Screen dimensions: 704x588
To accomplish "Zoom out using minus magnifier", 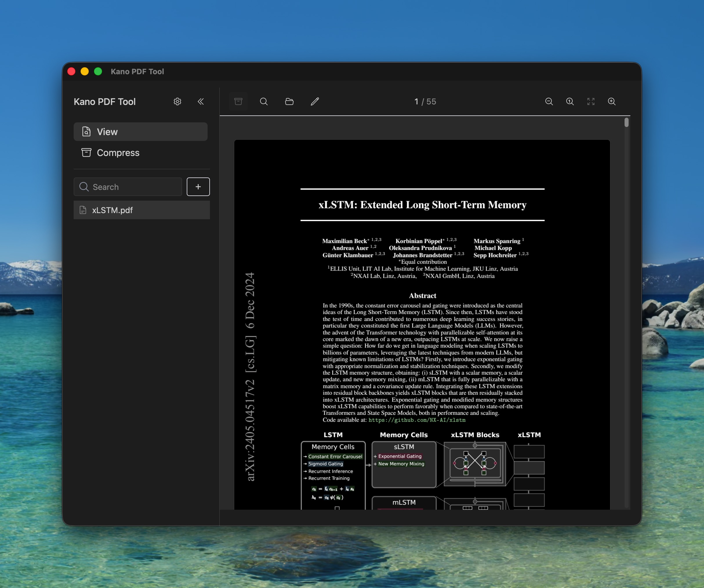I will click(549, 101).
